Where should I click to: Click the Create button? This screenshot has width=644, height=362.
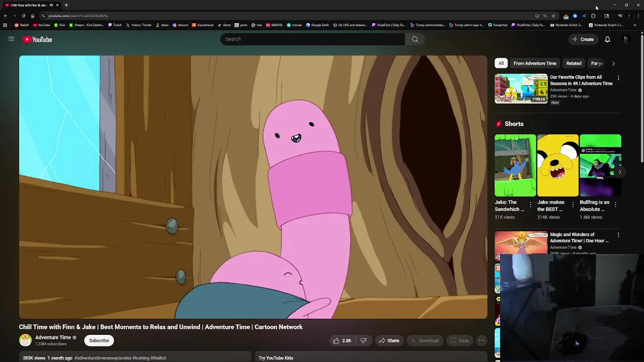tap(583, 39)
